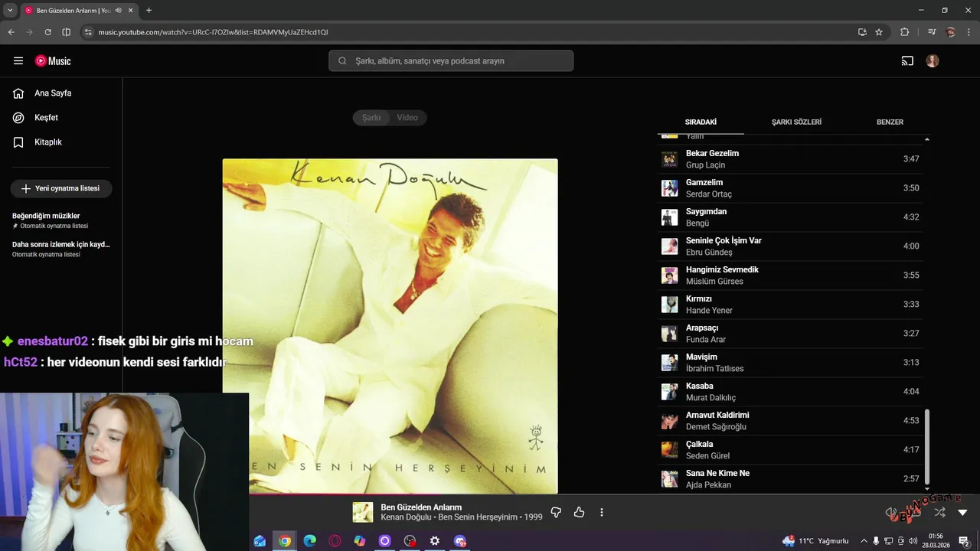Play Bekar Gezelim by Grup Laçin
This screenshot has width=980, height=551.
[x=790, y=159]
